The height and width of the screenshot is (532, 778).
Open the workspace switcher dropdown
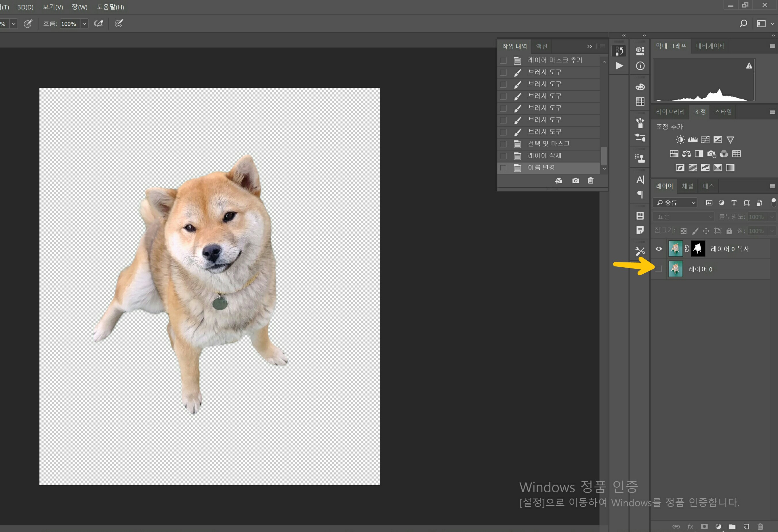tap(773, 23)
